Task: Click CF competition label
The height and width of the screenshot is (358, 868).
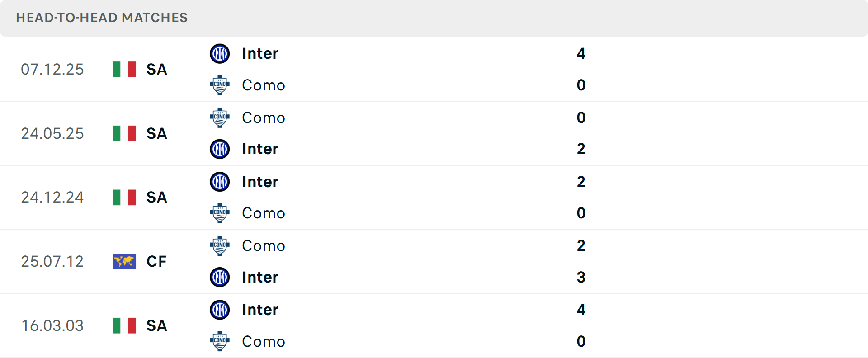Action: pyautogui.click(x=156, y=261)
